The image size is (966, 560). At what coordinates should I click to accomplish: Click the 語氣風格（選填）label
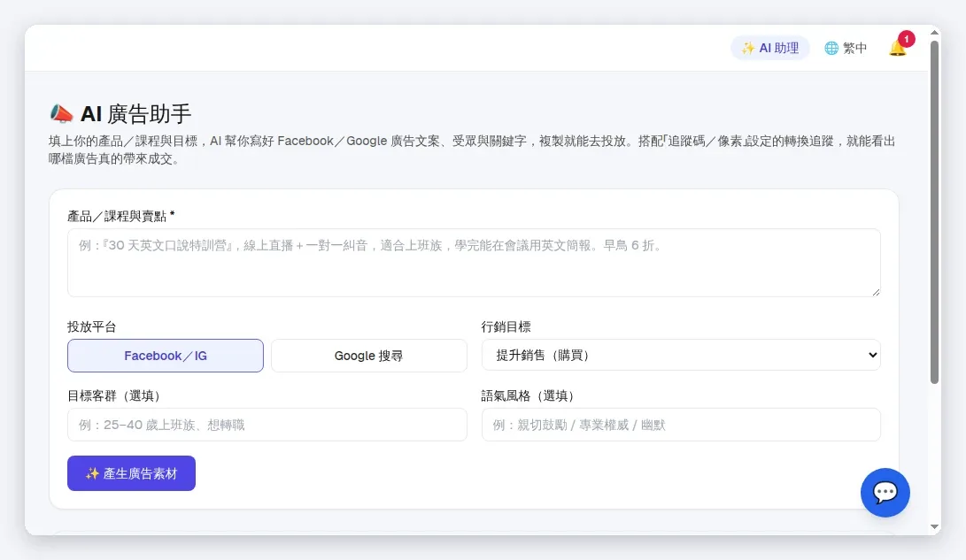[528, 395]
